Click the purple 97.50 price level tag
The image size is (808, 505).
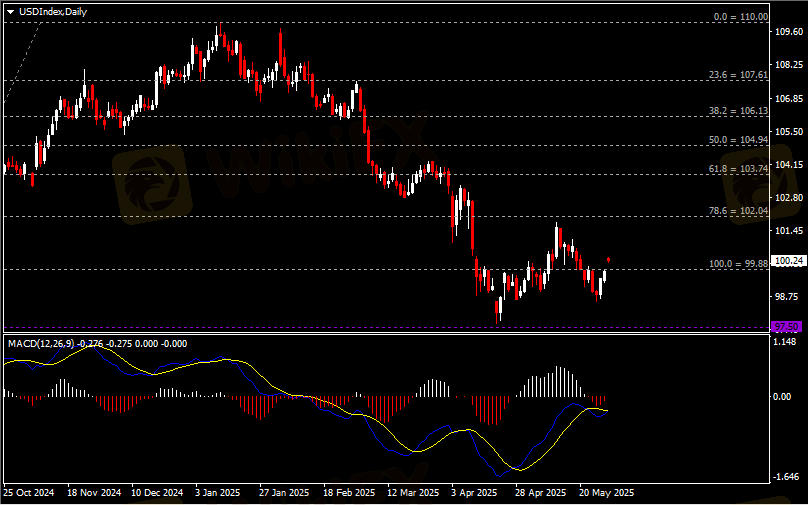787,327
